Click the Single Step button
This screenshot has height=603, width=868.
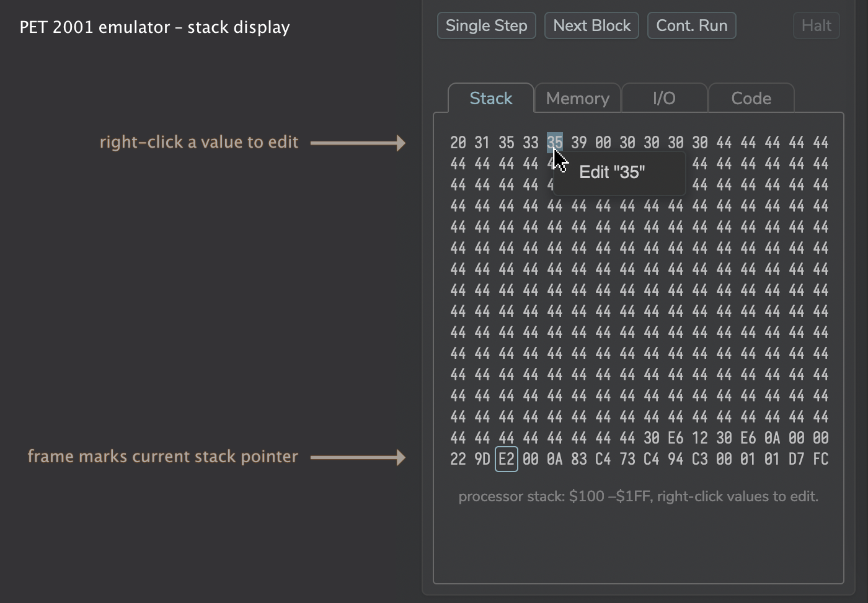coord(487,25)
